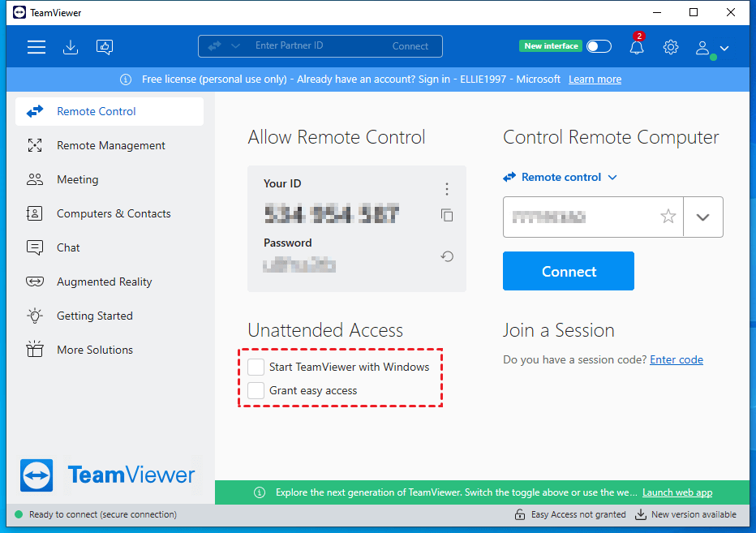The image size is (756, 533).
Task: Refresh the password with the regenerate icon
Action: tap(447, 256)
